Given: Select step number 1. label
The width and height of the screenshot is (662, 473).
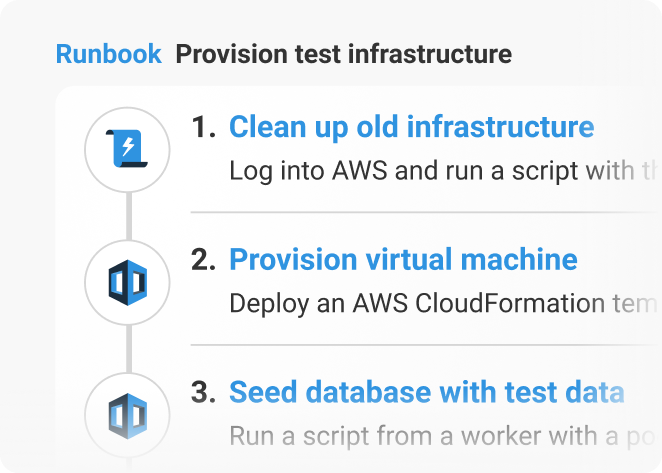Looking at the screenshot, I should (x=203, y=127).
